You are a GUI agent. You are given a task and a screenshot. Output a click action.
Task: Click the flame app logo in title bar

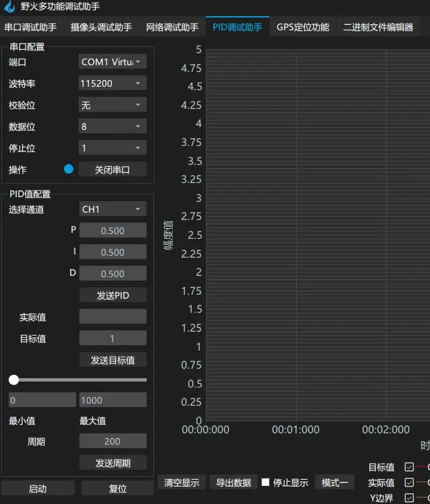9,8
